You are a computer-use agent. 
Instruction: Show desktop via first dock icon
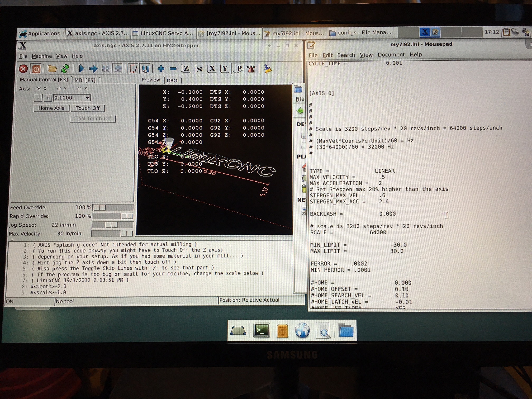coord(238,330)
